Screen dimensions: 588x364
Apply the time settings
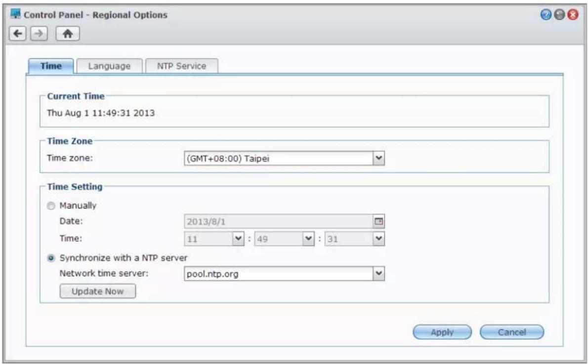coord(442,332)
